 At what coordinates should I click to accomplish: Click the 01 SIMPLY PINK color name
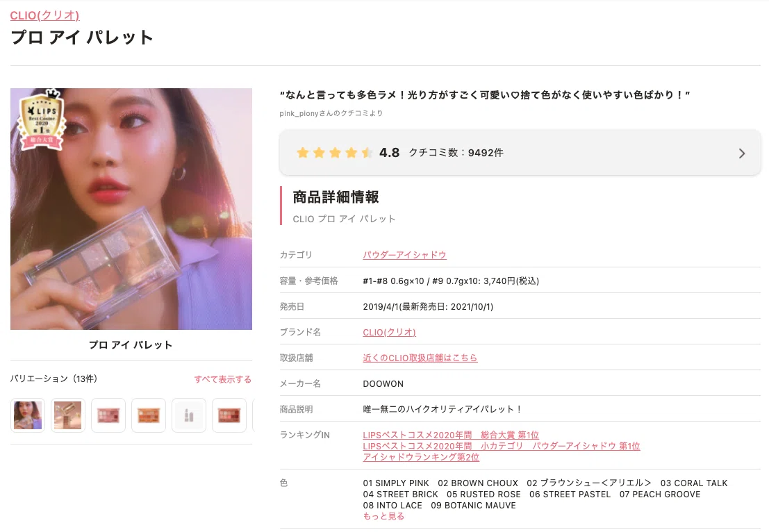(x=396, y=483)
